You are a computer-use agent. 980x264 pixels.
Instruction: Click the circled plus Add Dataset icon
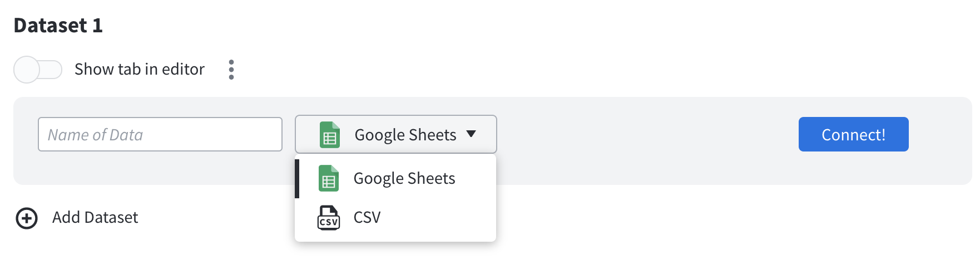pyautogui.click(x=27, y=218)
